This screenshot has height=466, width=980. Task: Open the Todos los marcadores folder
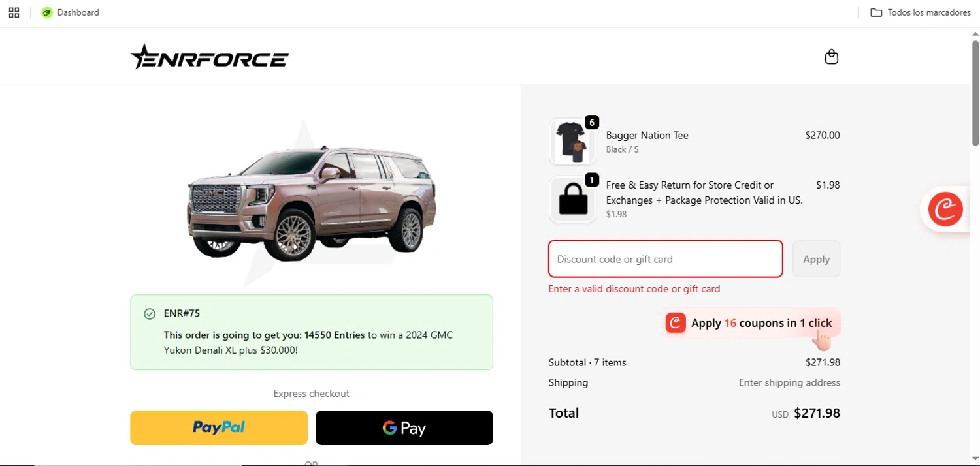coord(921,12)
